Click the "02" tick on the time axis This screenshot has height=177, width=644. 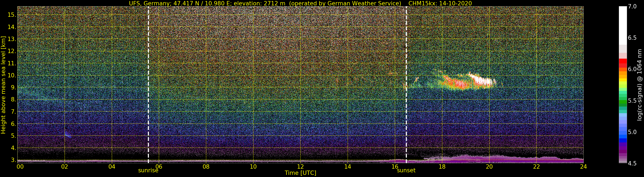point(65,166)
